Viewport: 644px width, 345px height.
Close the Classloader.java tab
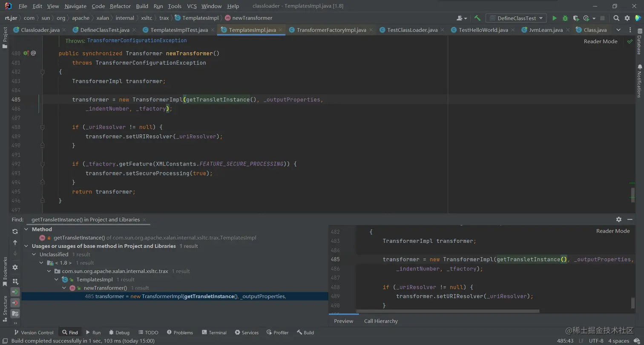[64, 30]
